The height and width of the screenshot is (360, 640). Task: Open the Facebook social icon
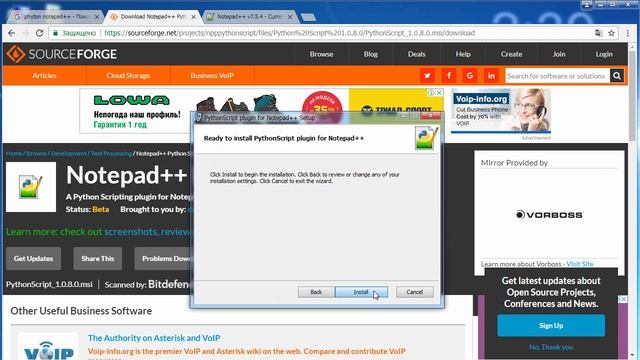[x=449, y=76]
